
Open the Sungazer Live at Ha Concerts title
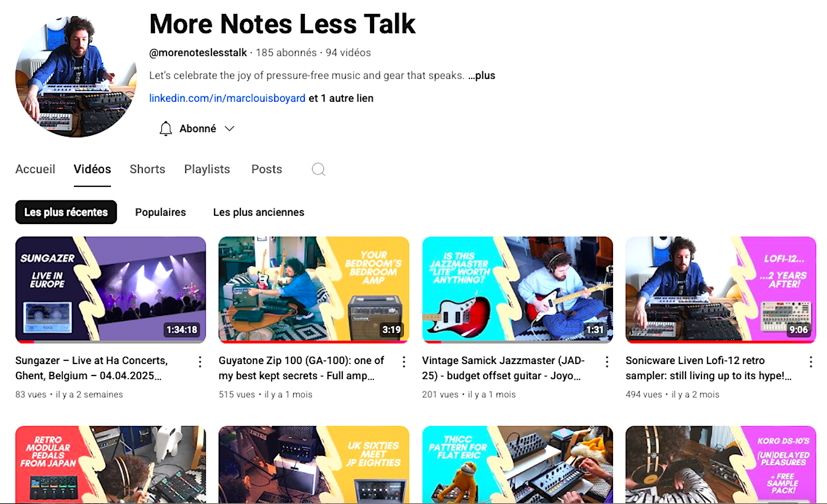click(x=91, y=368)
